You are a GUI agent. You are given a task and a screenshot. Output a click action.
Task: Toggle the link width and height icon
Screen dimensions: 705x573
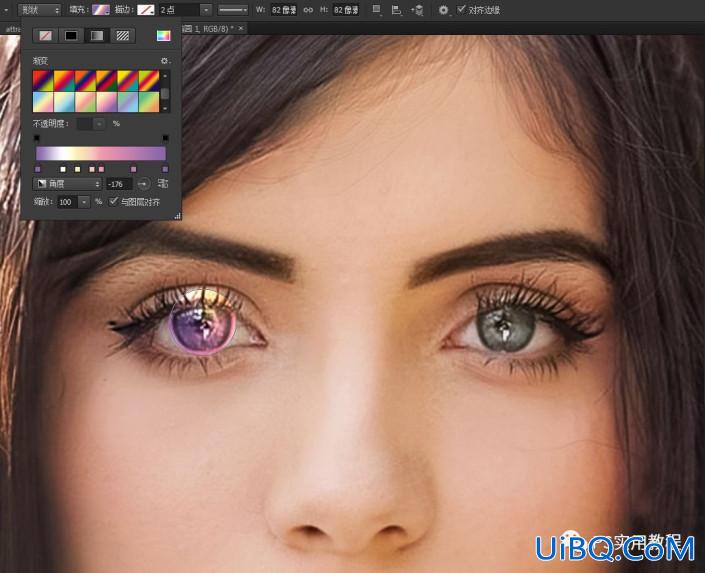pos(308,10)
